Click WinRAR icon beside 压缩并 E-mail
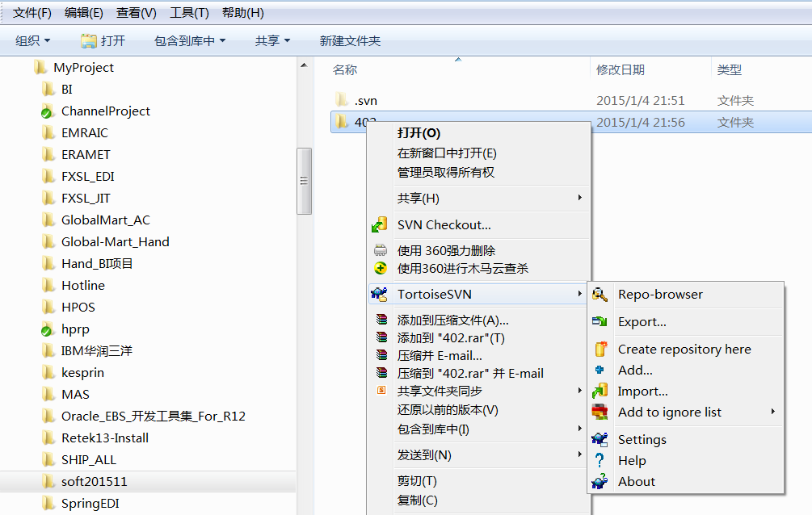 (x=381, y=355)
